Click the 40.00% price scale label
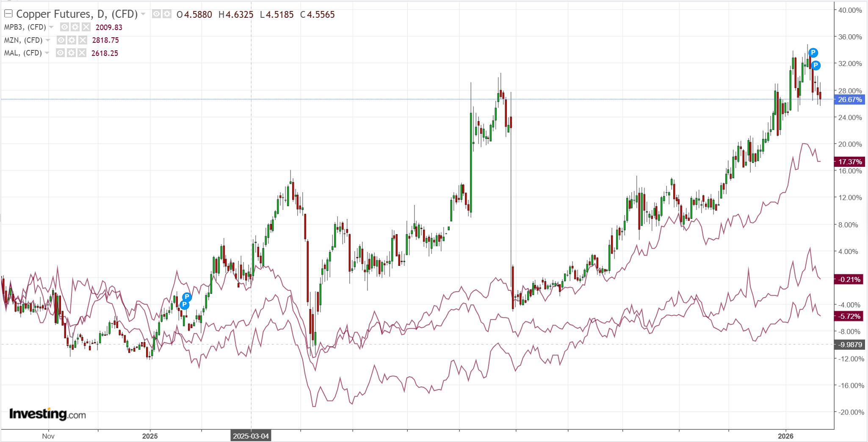The height and width of the screenshot is (442, 868). tap(850, 10)
